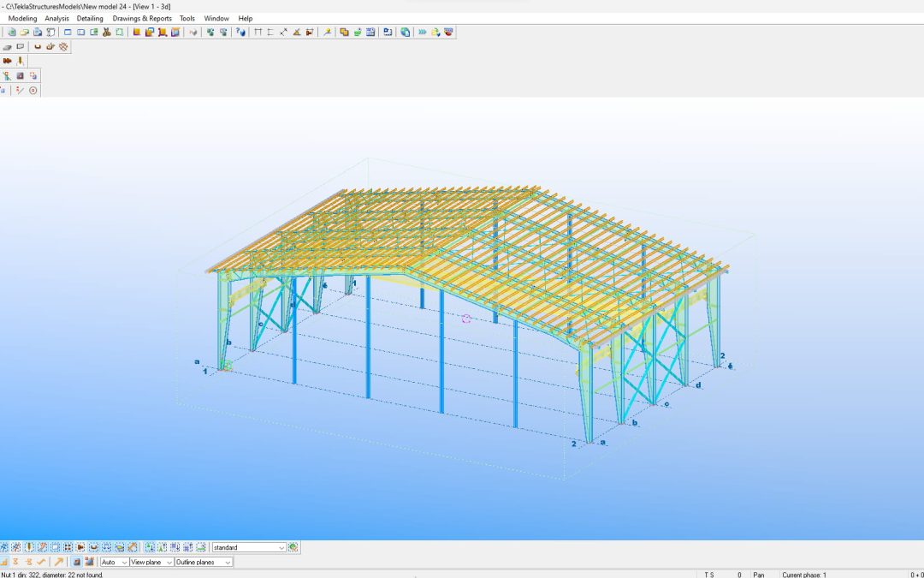Expand the 'View plane' dropdown
Viewport: 924px width, 578px height.
point(169,563)
